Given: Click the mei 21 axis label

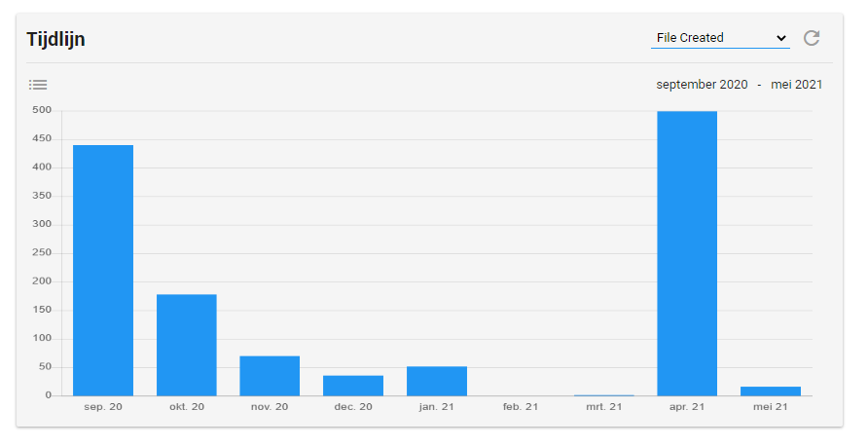Looking at the screenshot, I should click(770, 406).
